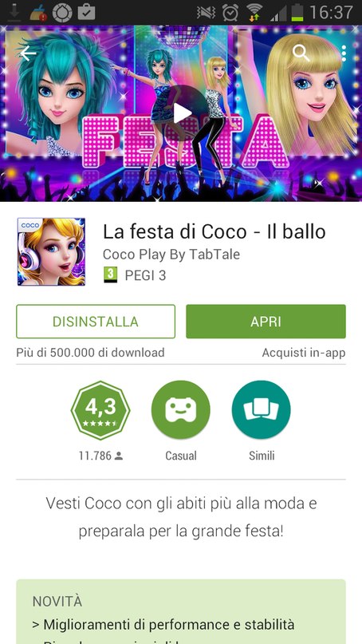
Task: Tap the back arrow icon
Action: point(28,53)
